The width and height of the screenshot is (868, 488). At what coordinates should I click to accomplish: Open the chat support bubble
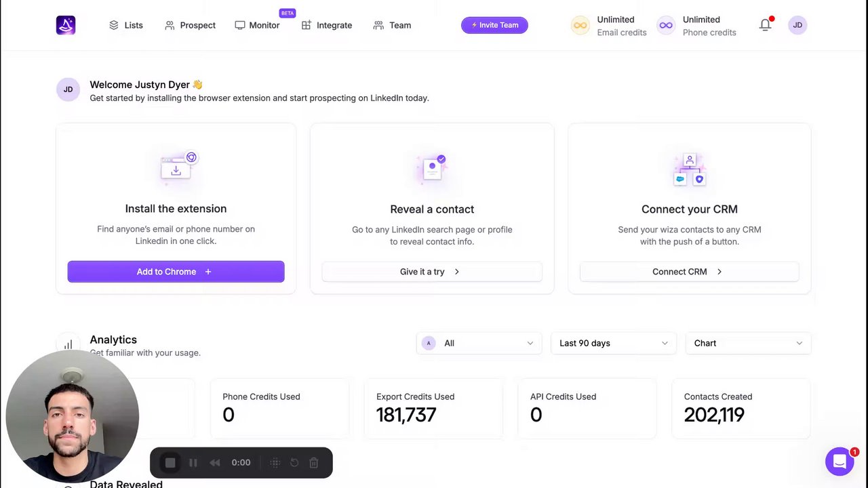pyautogui.click(x=840, y=462)
